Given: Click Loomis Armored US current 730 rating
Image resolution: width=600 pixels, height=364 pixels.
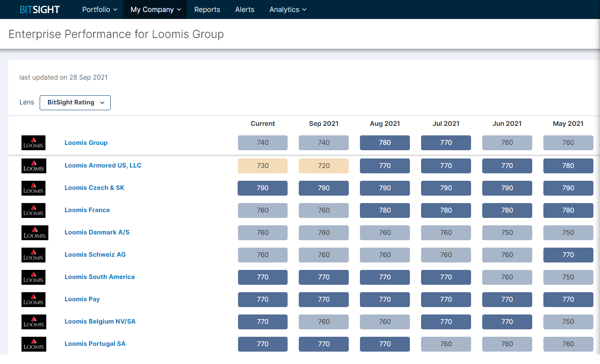Looking at the screenshot, I should [x=263, y=166].
